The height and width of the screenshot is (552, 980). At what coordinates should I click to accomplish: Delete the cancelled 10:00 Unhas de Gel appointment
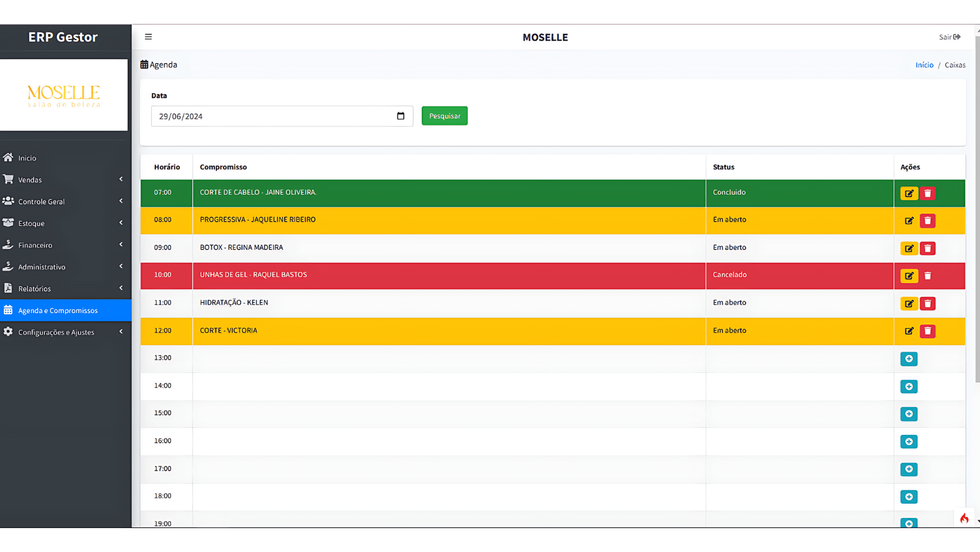927,276
